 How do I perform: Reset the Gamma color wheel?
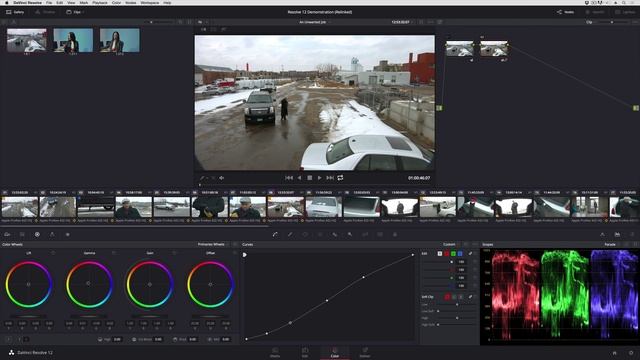pos(114,253)
